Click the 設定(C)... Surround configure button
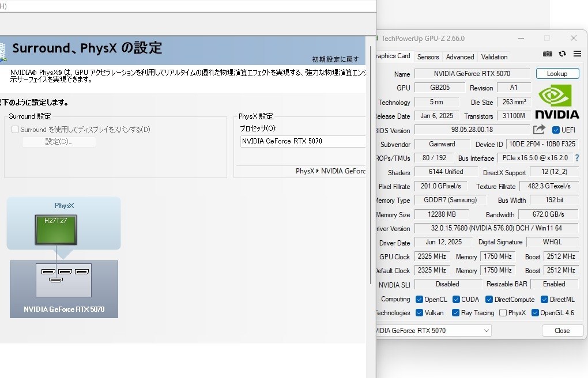The width and height of the screenshot is (588, 378). coord(59,142)
